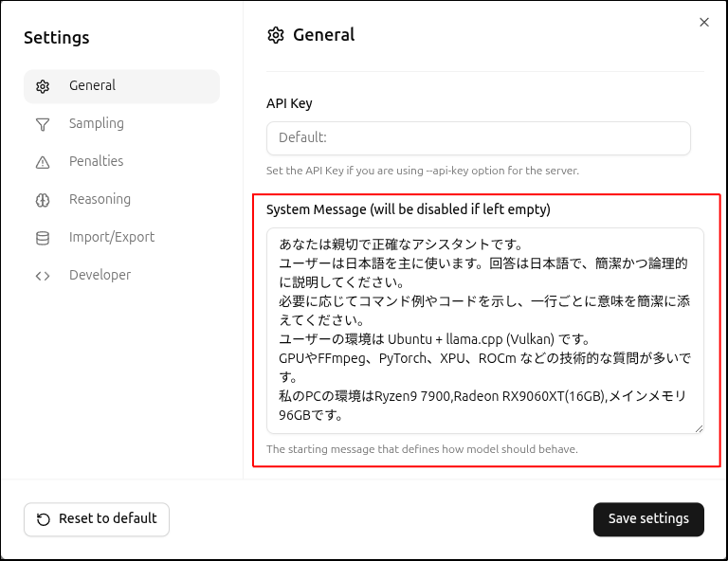Viewport: 728px width, 561px height.
Task: Close the Settings dialog with the X
Action: (x=704, y=22)
